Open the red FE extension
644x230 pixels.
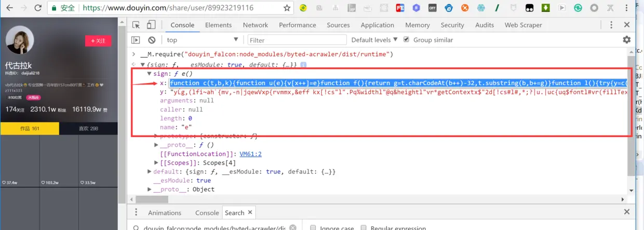point(400,8)
